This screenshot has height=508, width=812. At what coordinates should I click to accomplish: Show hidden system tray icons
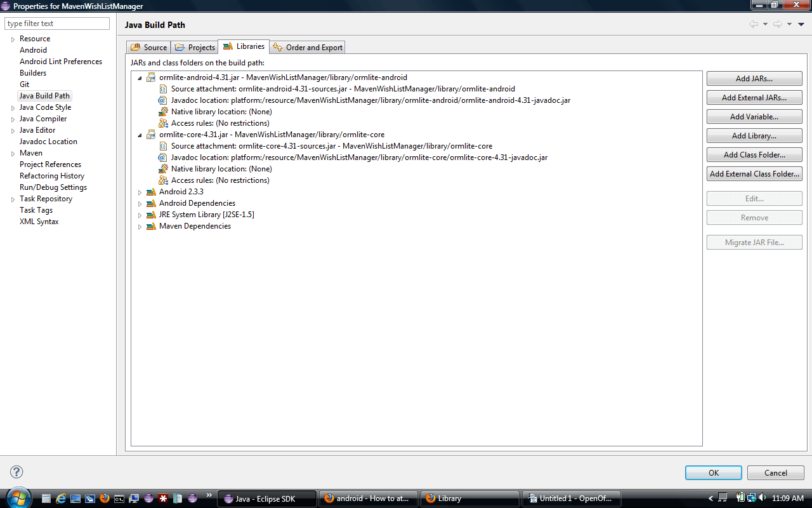point(712,498)
